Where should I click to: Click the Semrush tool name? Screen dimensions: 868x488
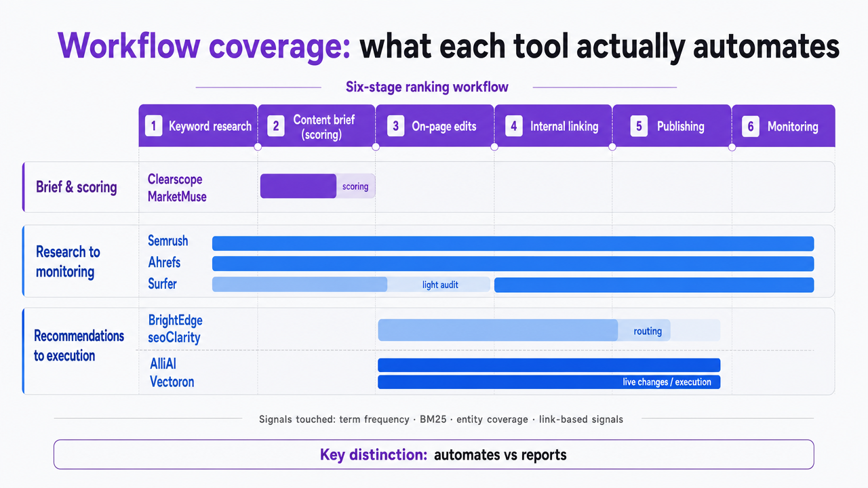click(x=168, y=241)
